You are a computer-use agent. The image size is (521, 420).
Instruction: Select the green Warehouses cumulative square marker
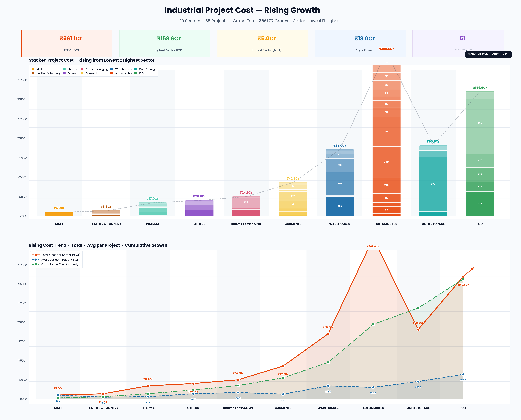point(328,362)
